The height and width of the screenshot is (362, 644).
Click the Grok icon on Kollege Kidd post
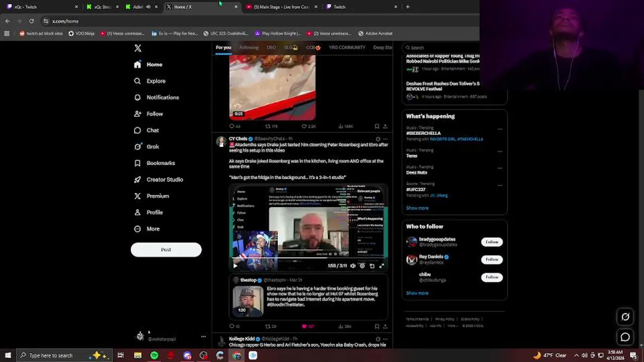[378, 339]
